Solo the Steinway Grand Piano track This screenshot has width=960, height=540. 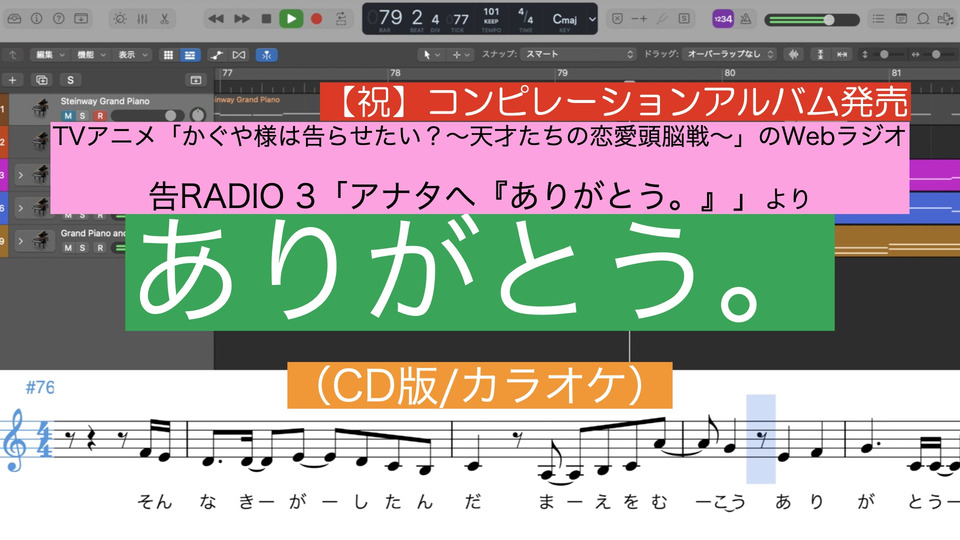point(83,116)
